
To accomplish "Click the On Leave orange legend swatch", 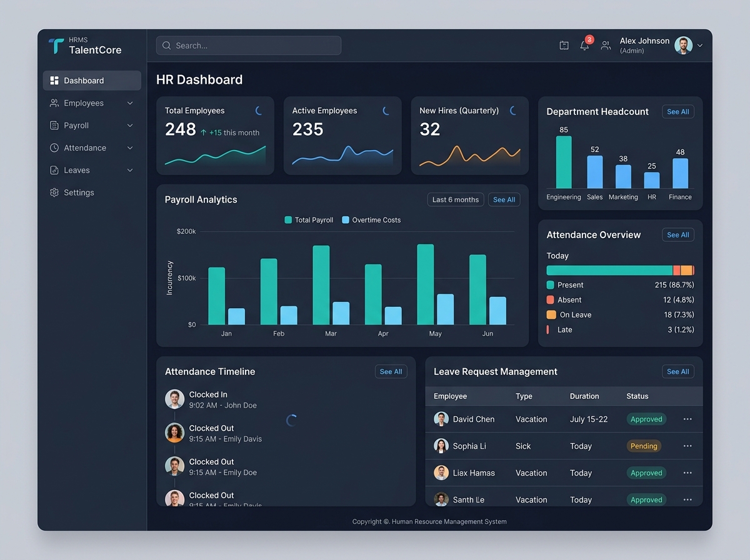I will pyautogui.click(x=551, y=314).
